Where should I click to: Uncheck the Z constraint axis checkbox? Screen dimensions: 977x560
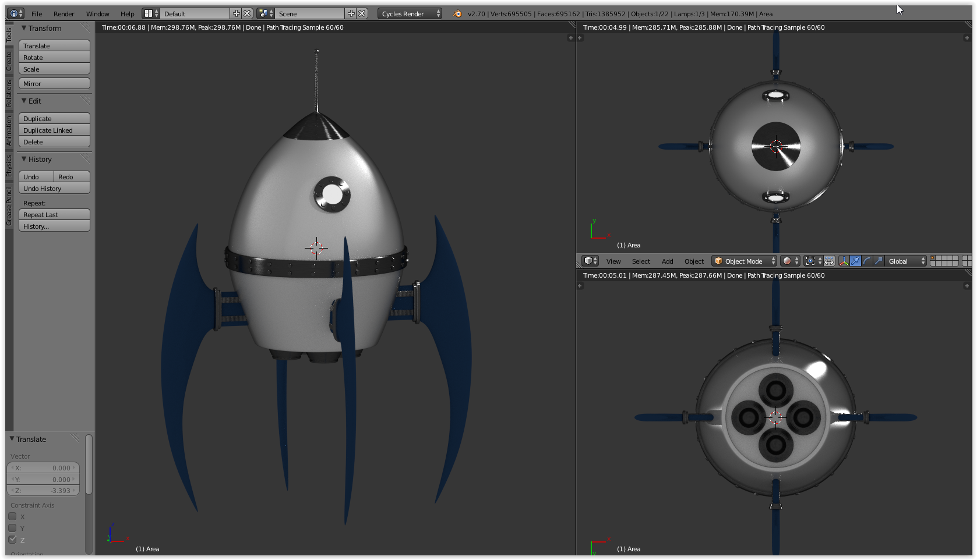(x=13, y=540)
